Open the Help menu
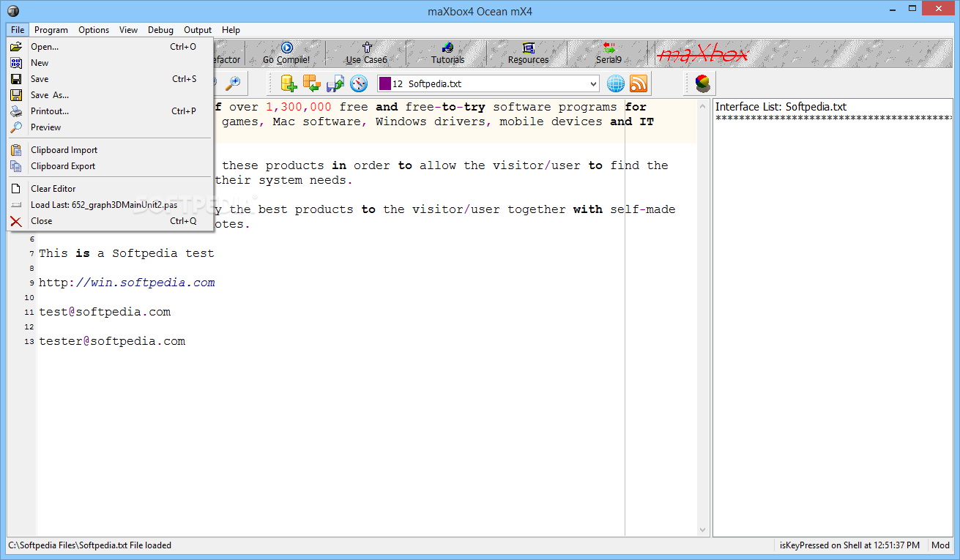Image resolution: width=960 pixels, height=560 pixels. click(231, 30)
